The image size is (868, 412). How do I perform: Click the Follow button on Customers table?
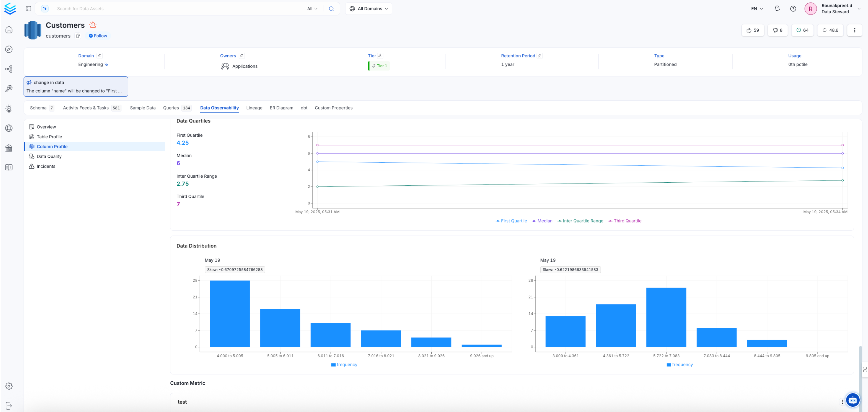pos(98,35)
